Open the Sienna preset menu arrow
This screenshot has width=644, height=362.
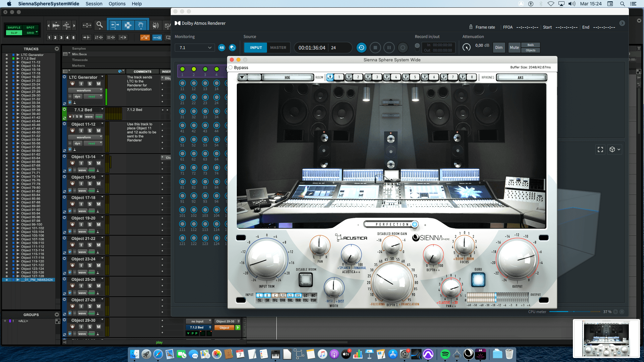click(x=242, y=77)
